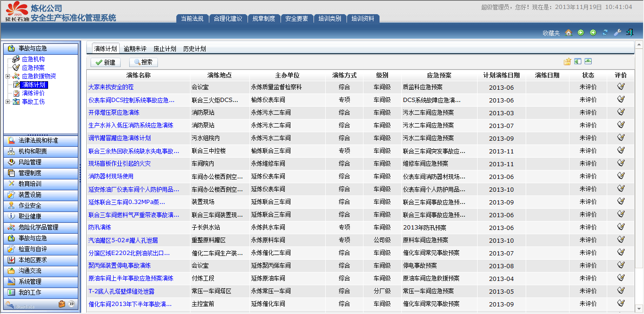The image size is (644, 314).
Task: Expand the 管理制度 sidebar section
Action: 41,173
